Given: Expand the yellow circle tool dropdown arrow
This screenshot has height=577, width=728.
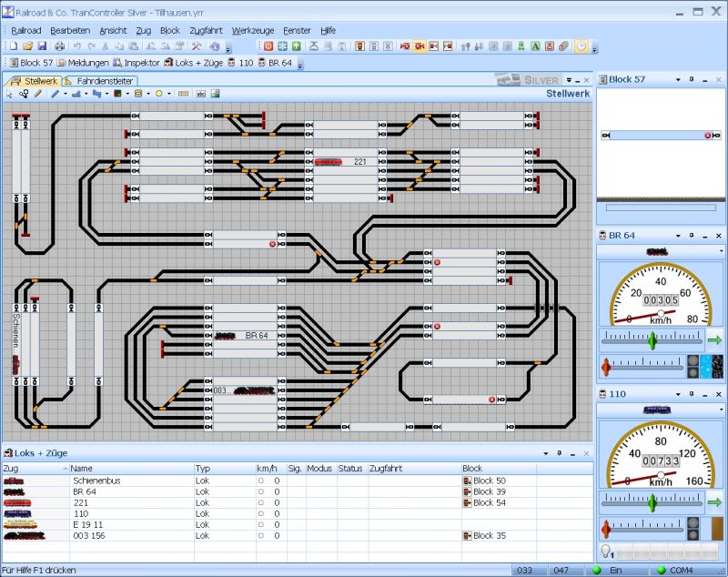Looking at the screenshot, I should click(x=169, y=95).
